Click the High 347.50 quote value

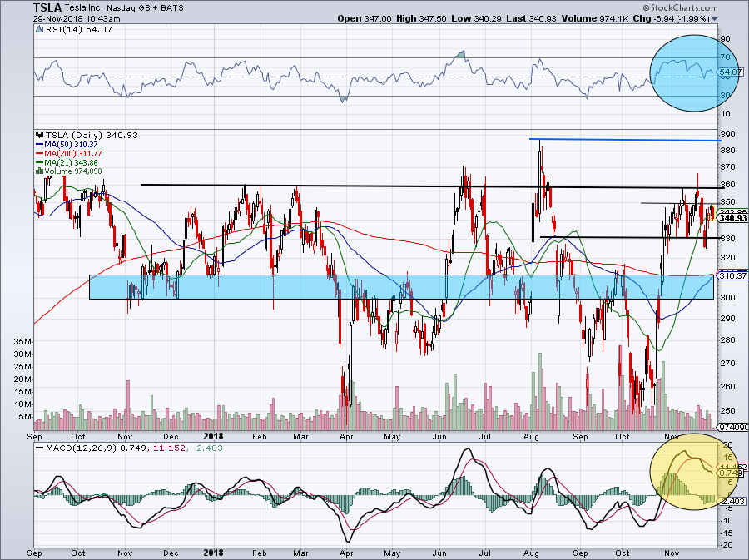[x=421, y=18]
